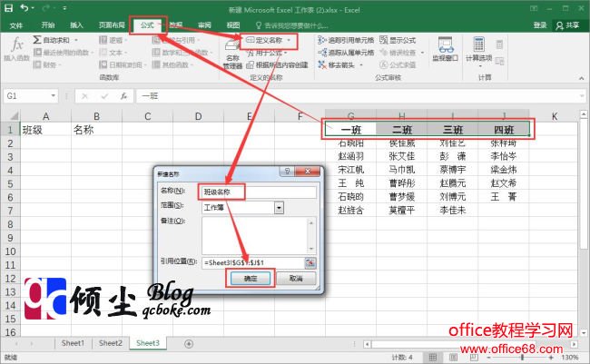Open the Customize Quick Access Toolbar arrow

[x=64, y=8]
